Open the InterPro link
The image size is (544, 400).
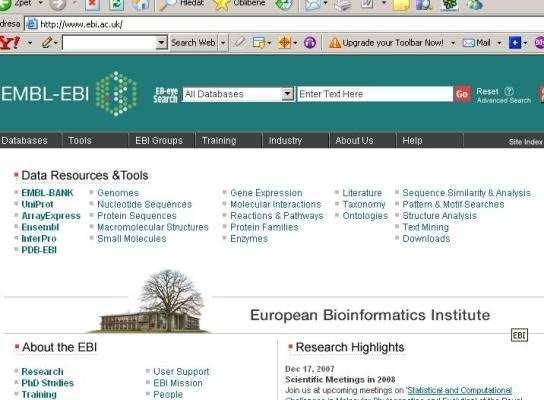pyautogui.click(x=39, y=238)
